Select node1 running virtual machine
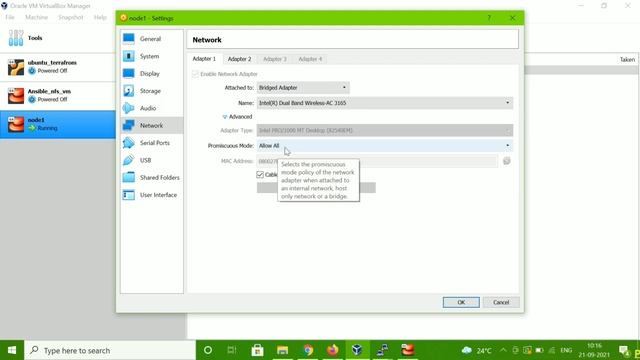This screenshot has height=360, width=640. point(58,124)
